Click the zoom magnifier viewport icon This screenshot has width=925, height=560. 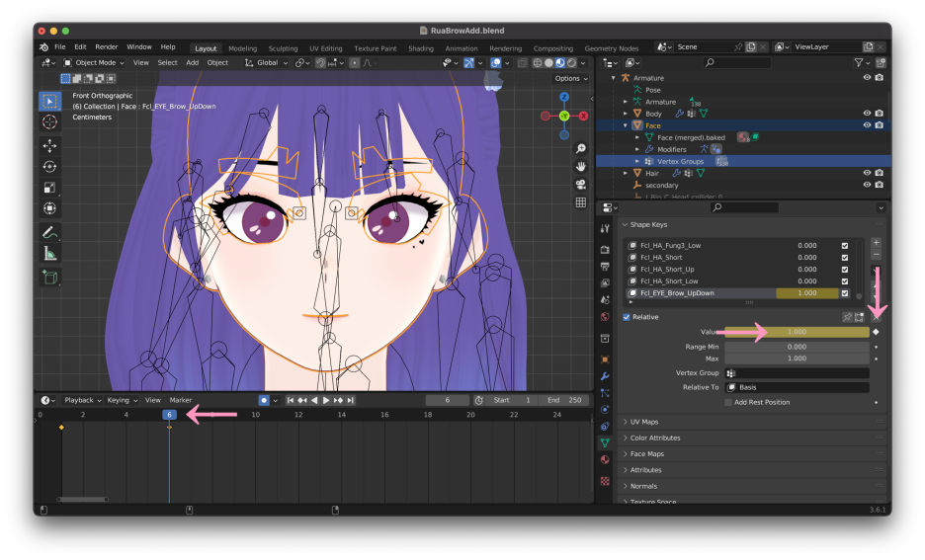(581, 148)
